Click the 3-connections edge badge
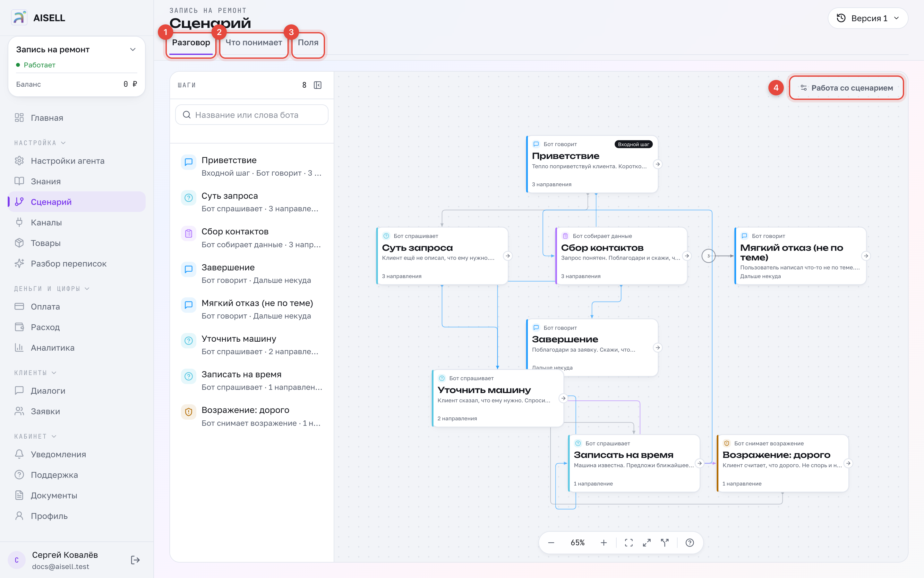The image size is (924, 578). pyautogui.click(x=708, y=256)
